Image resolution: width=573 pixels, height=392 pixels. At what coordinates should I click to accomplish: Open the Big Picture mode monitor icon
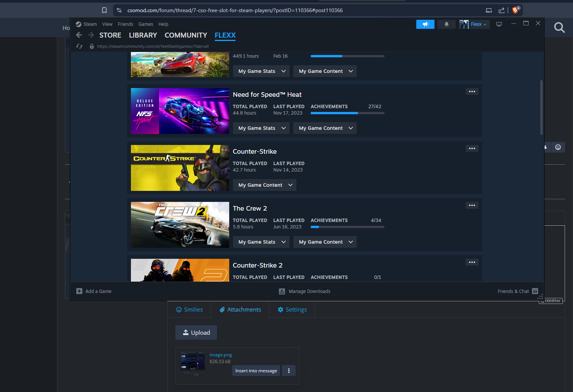(499, 24)
